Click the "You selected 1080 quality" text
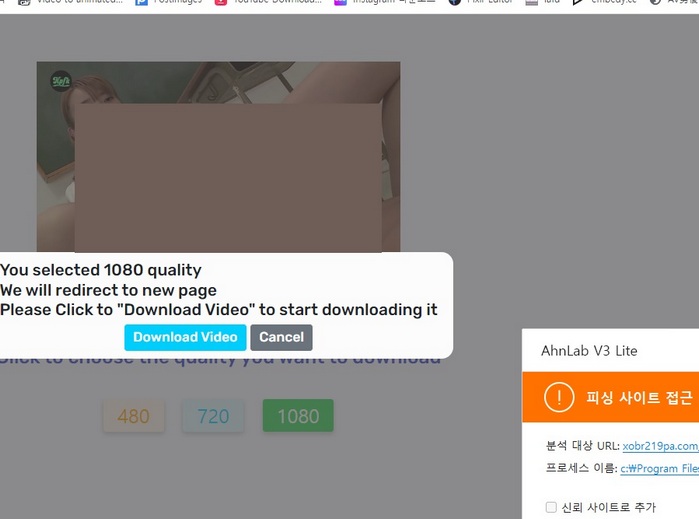Image resolution: width=699 pixels, height=519 pixels. pyautogui.click(x=101, y=270)
